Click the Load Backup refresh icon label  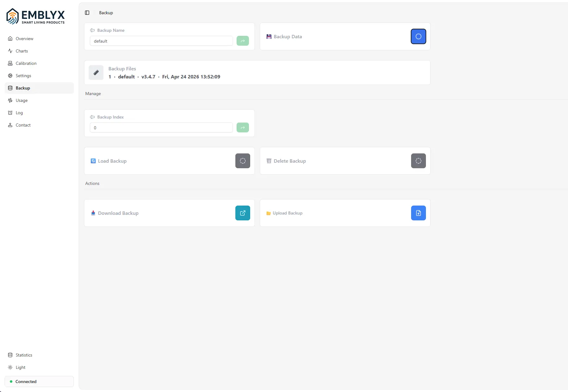pos(93,161)
